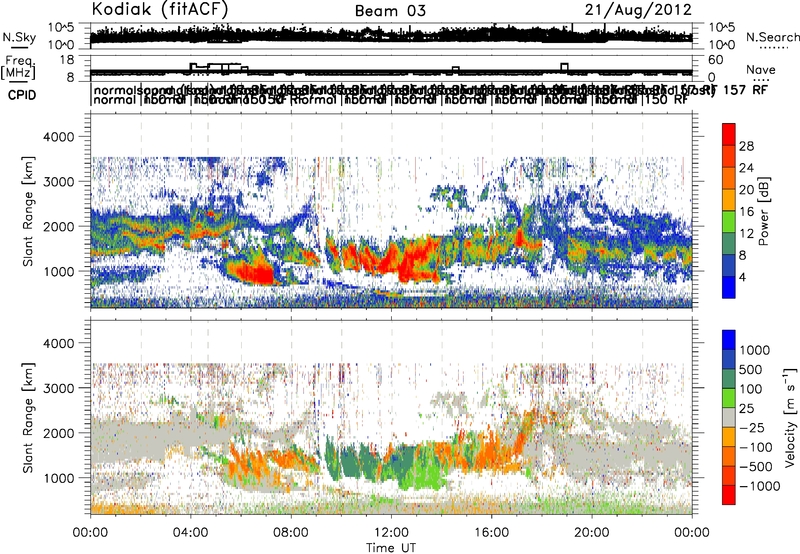800x554 pixels.
Task: Click the "Kodiak (fitACF)" plot title
Action: 160,9
